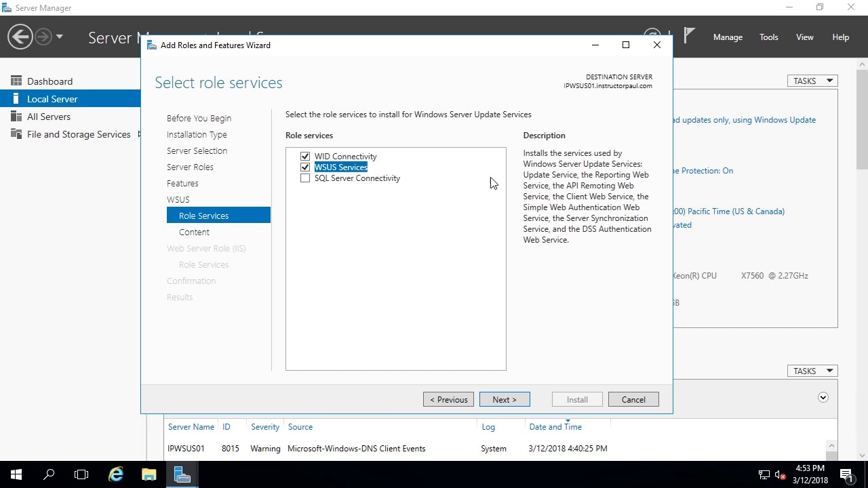
Task: Open the taskbar clock showing 4:53 PM
Action: 810,474
